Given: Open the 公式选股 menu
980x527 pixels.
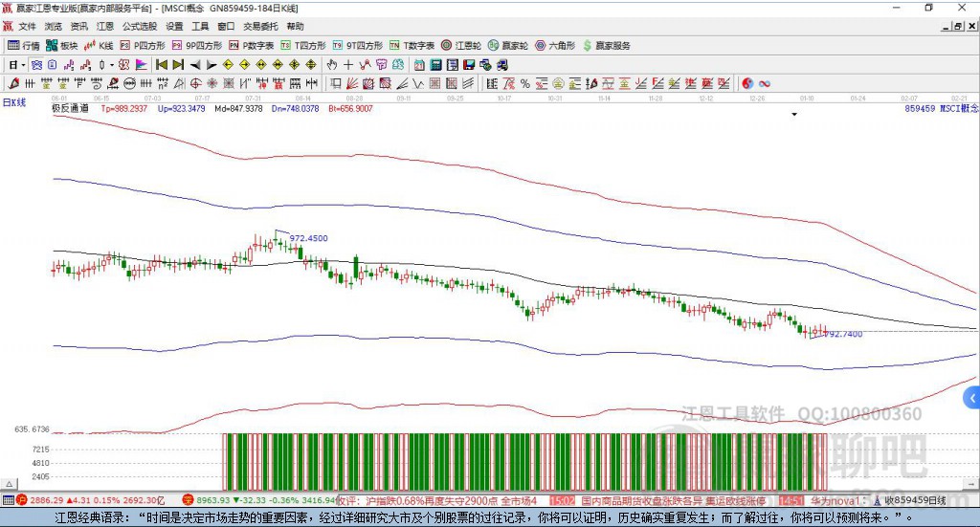Looking at the screenshot, I should pyautogui.click(x=139, y=27).
